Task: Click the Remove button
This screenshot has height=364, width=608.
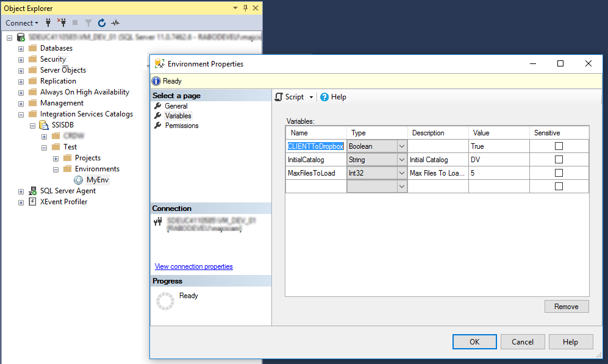Action: pos(567,306)
